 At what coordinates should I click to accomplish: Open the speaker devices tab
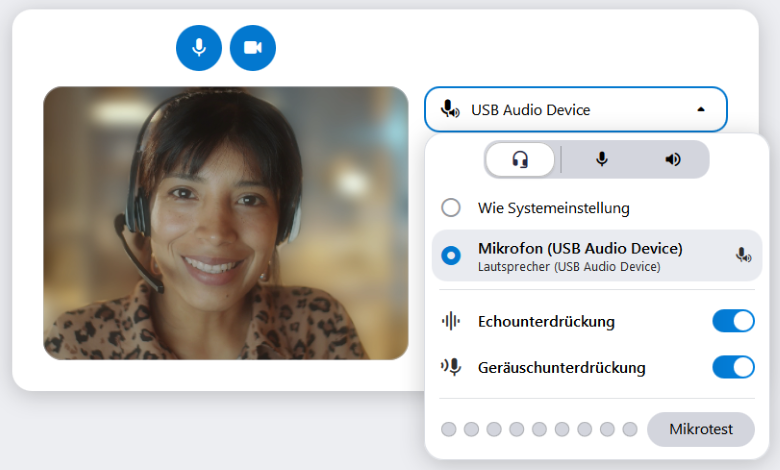pyautogui.click(x=673, y=159)
